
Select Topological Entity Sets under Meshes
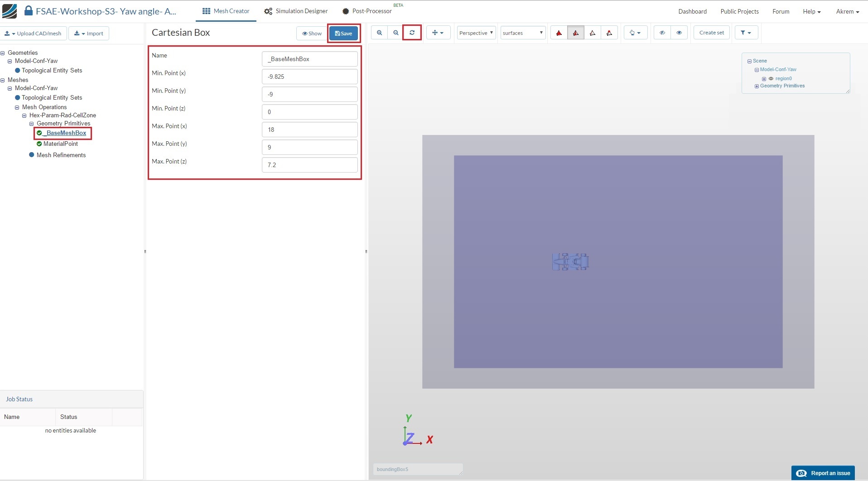(x=52, y=97)
